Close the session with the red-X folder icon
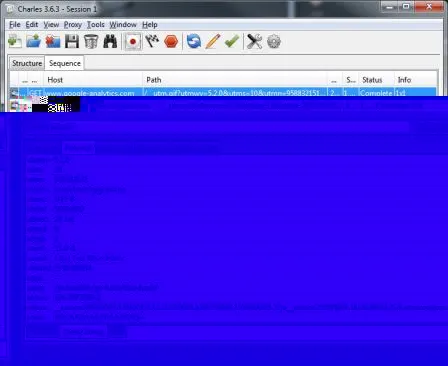 pyautogui.click(x=53, y=41)
